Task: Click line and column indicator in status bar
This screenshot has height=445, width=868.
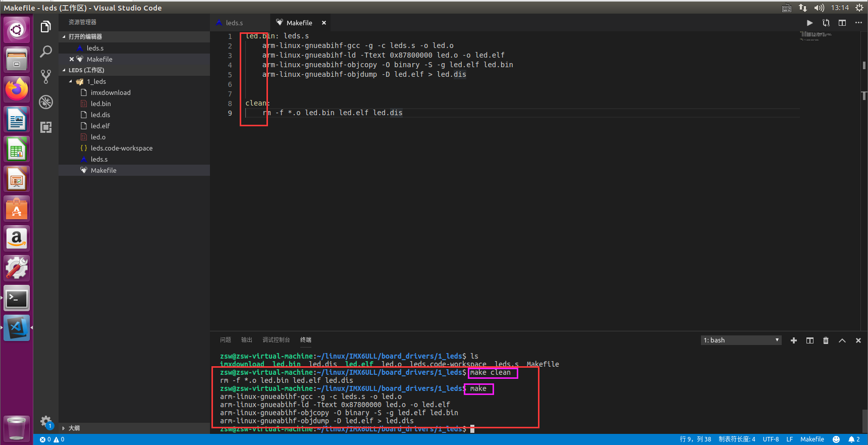Action: click(x=695, y=439)
